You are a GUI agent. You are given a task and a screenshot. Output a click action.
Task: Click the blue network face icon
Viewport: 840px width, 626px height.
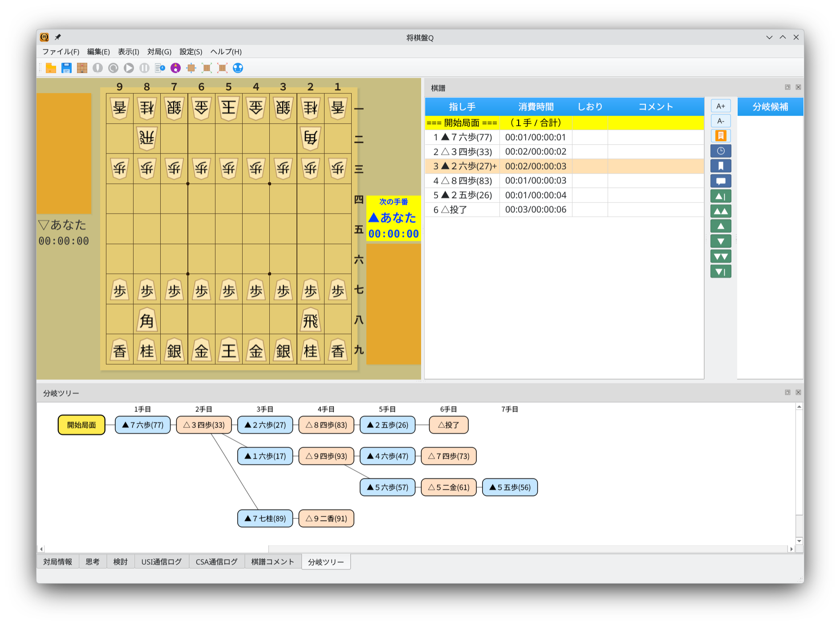[x=237, y=68]
